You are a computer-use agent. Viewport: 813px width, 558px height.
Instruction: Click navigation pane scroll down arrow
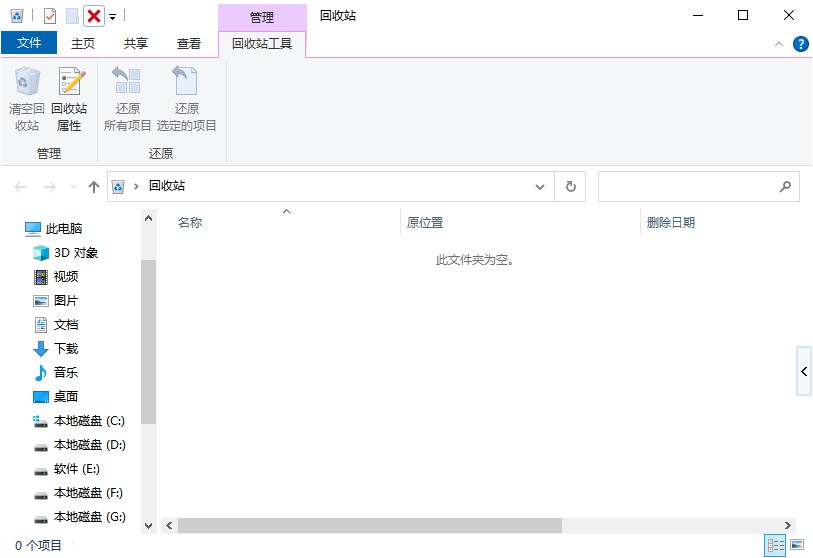[148, 525]
